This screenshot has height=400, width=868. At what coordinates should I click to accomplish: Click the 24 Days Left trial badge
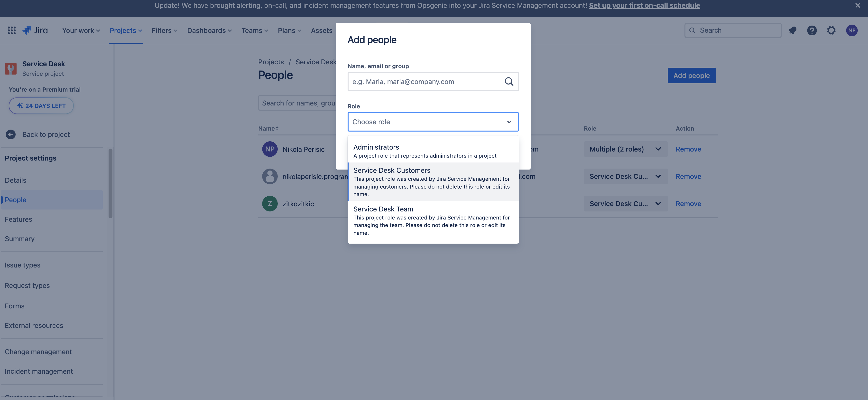coord(41,105)
